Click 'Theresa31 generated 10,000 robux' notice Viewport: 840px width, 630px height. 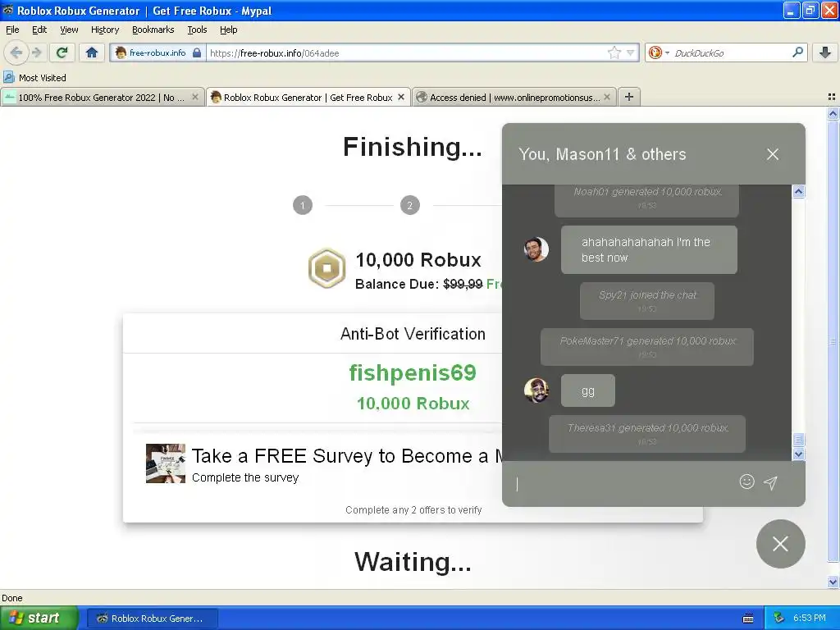click(647, 434)
